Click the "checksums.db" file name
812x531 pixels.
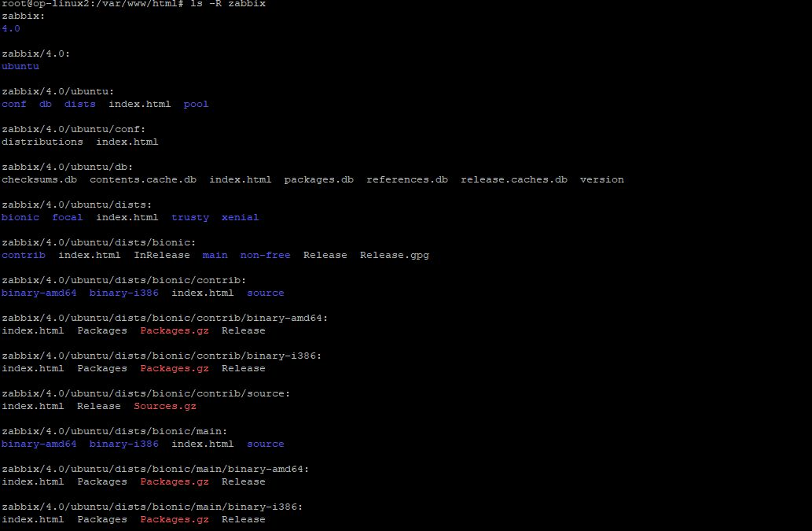click(39, 180)
